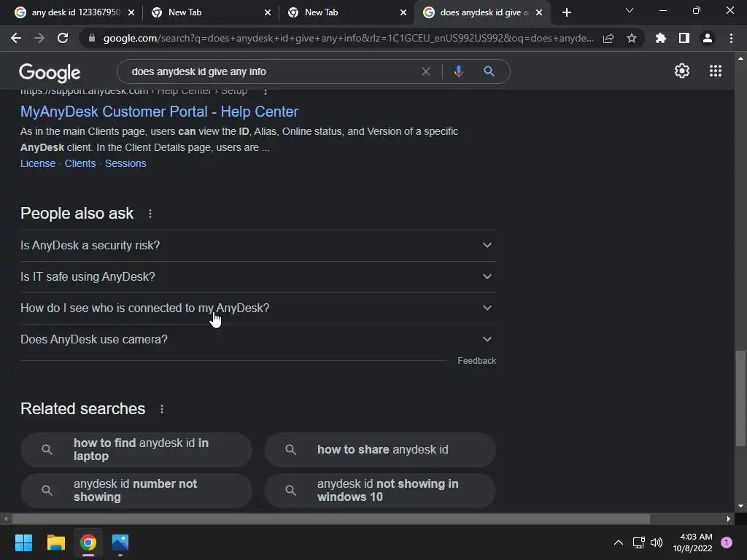Open the License sitelink
Image resolution: width=747 pixels, height=560 pixels.
click(x=38, y=163)
